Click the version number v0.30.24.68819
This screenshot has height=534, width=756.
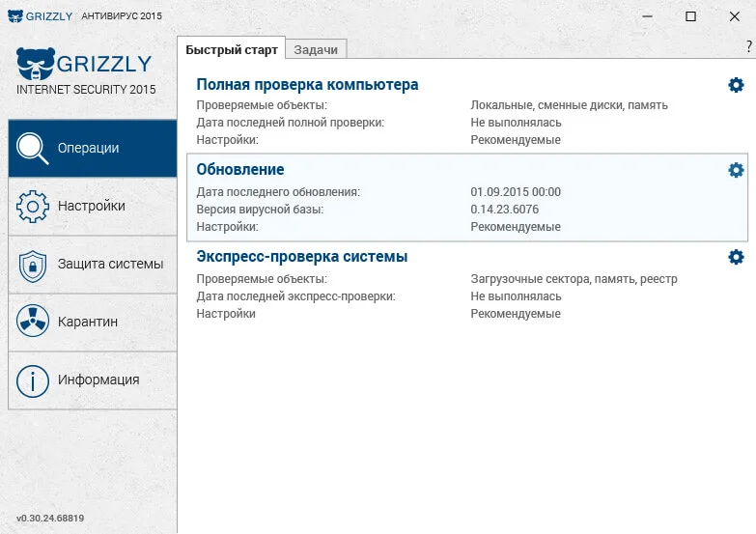click(50, 519)
